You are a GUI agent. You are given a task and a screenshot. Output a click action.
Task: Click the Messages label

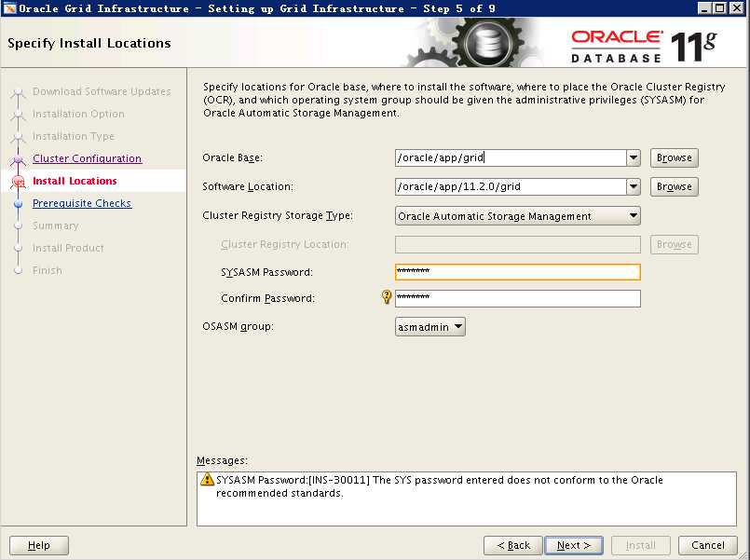coord(222,460)
